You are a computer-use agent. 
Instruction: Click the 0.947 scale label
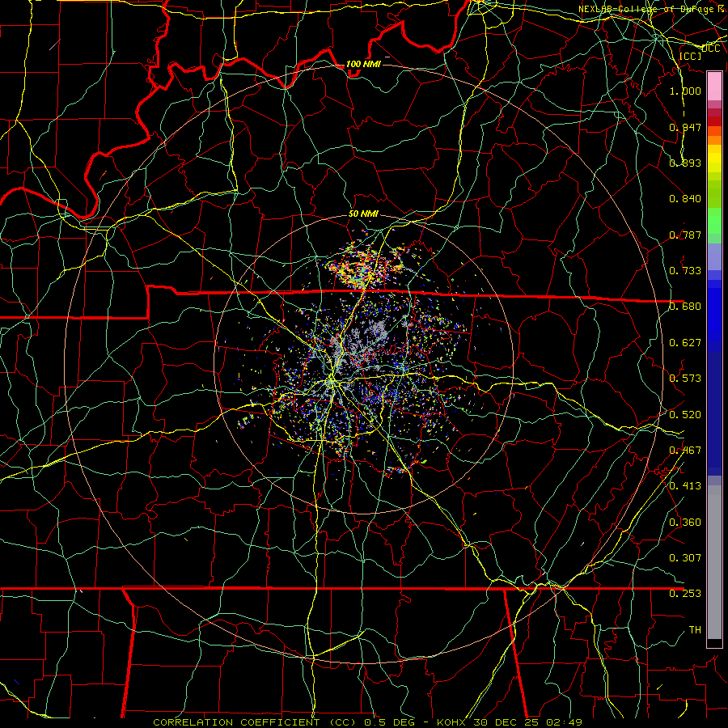[685, 127]
